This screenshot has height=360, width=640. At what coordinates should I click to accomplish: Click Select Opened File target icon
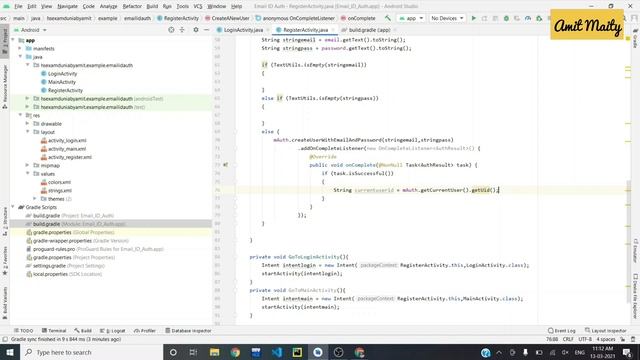(x=171, y=30)
